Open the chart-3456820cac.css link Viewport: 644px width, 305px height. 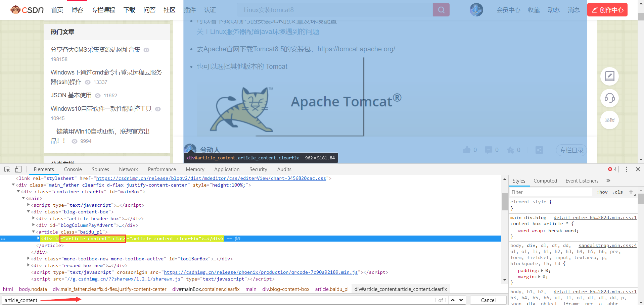pos(211,178)
